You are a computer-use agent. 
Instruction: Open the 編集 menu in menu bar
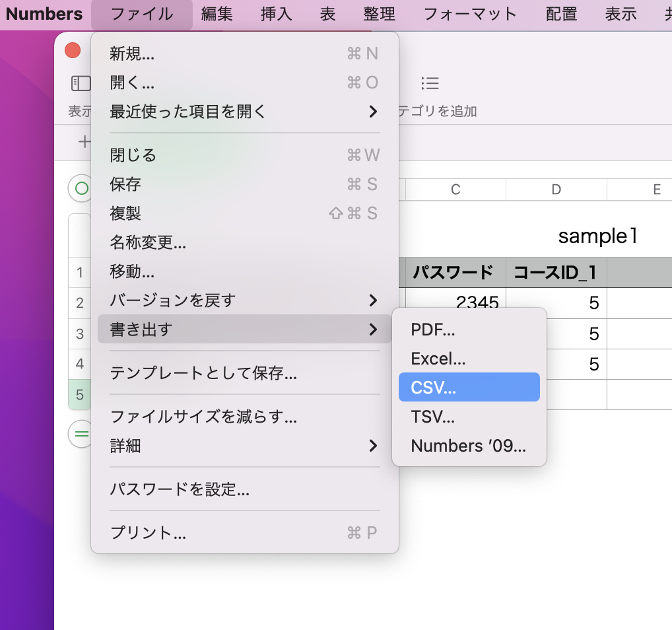217,14
